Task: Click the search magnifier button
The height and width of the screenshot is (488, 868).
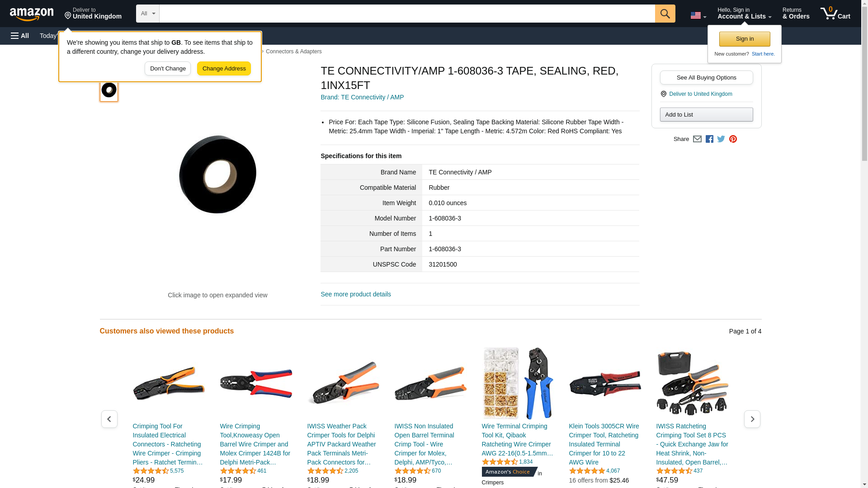Action: pyautogui.click(x=665, y=14)
